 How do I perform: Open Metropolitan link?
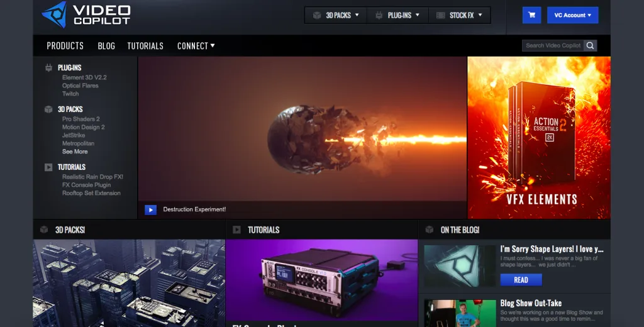tap(78, 143)
